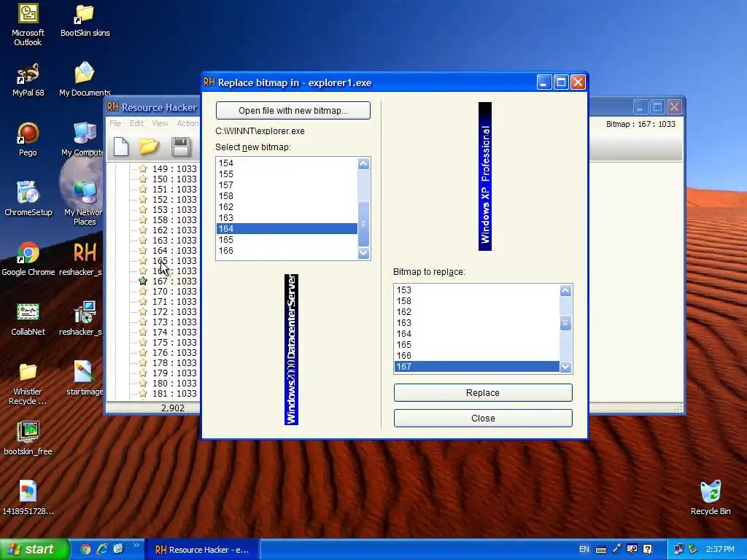Image resolution: width=747 pixels, height=560 pixels.
Task: Click Windows 2000 Datacenter Server bitmap preview
Action: tap(291, 349)
